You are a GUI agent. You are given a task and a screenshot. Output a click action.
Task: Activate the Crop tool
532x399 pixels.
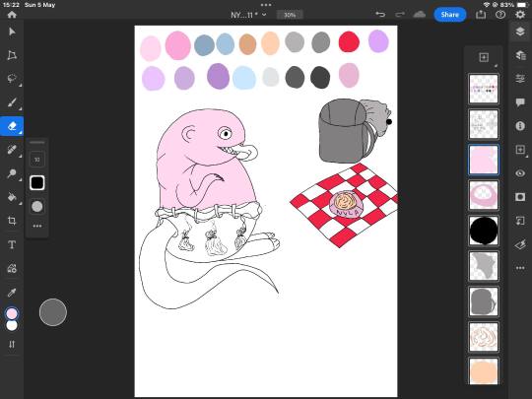click(12, 221)
